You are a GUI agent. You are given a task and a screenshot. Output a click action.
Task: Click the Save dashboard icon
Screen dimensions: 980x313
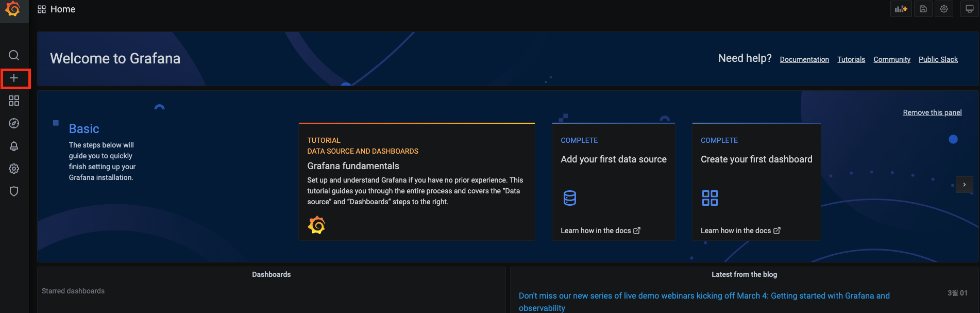923,9
